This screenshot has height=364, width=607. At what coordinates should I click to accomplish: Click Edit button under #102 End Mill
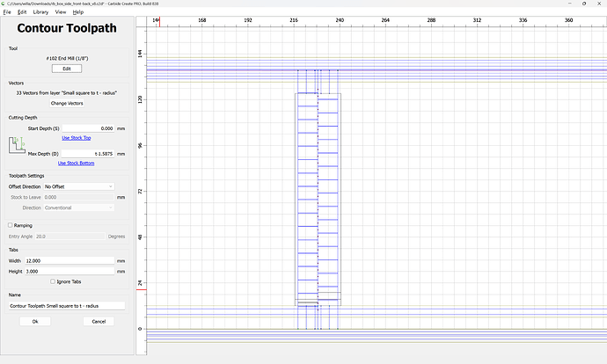(66, 68)
